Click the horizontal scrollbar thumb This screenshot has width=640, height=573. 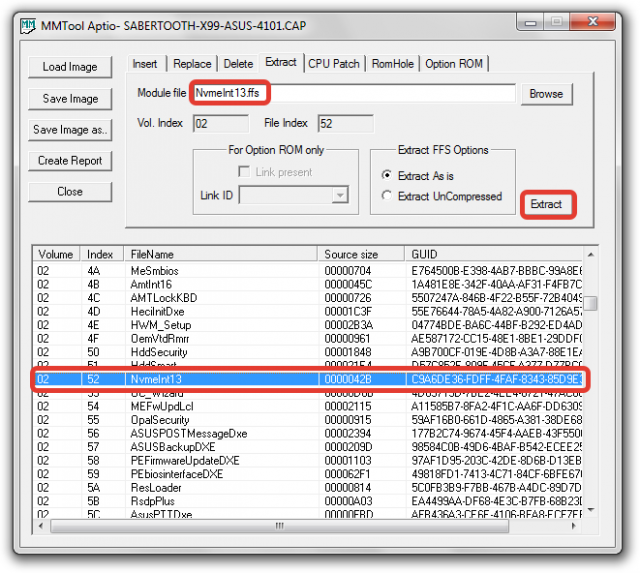click(x=280, y=526)
